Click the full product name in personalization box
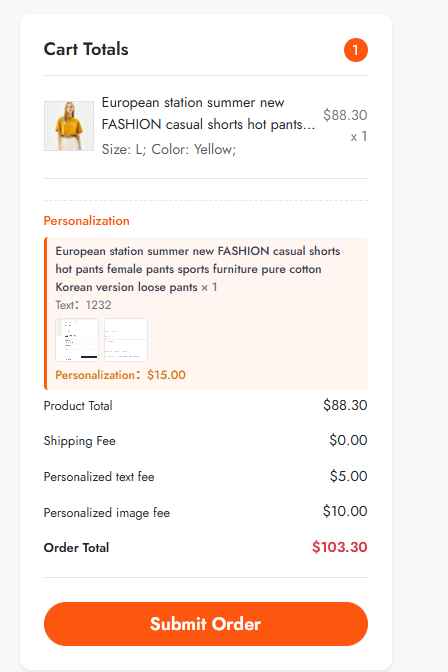Screen dimensions: 448x672 (x=198, y=269)
